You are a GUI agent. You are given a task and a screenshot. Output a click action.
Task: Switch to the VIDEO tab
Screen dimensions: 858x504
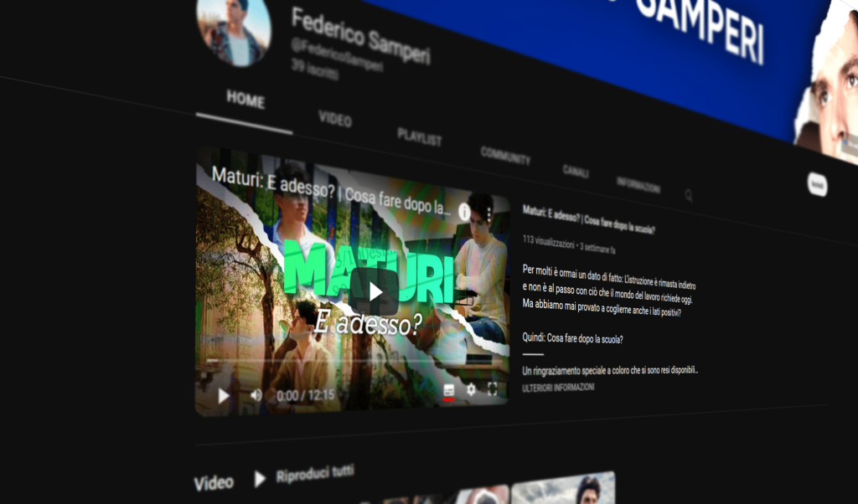335,119
